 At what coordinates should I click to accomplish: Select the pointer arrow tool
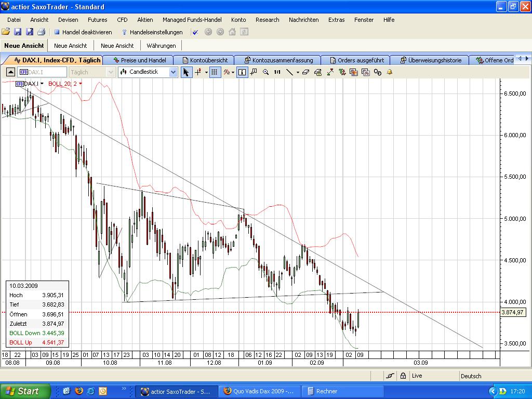(187, 72)
